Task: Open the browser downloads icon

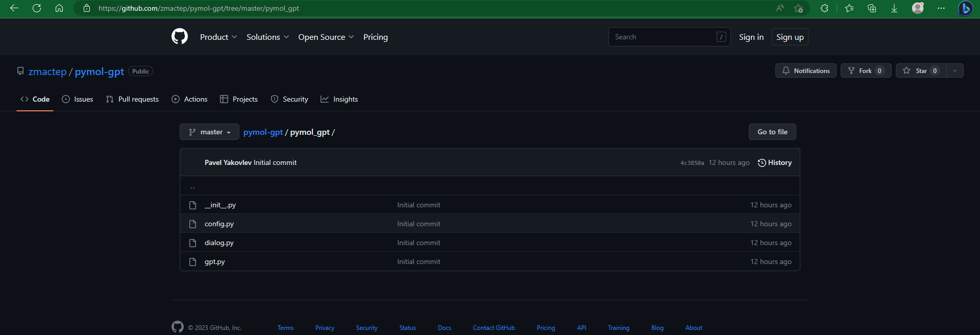Action: click(894, 8)
